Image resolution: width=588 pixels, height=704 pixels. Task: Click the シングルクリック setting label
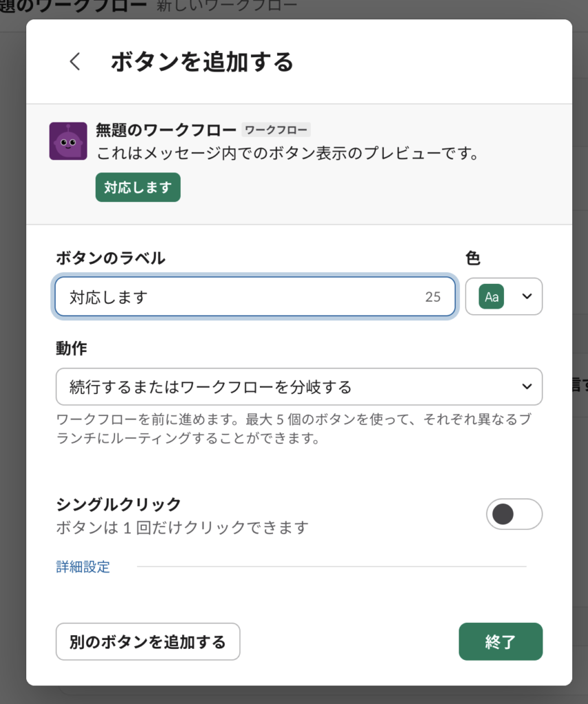(118, 504)
